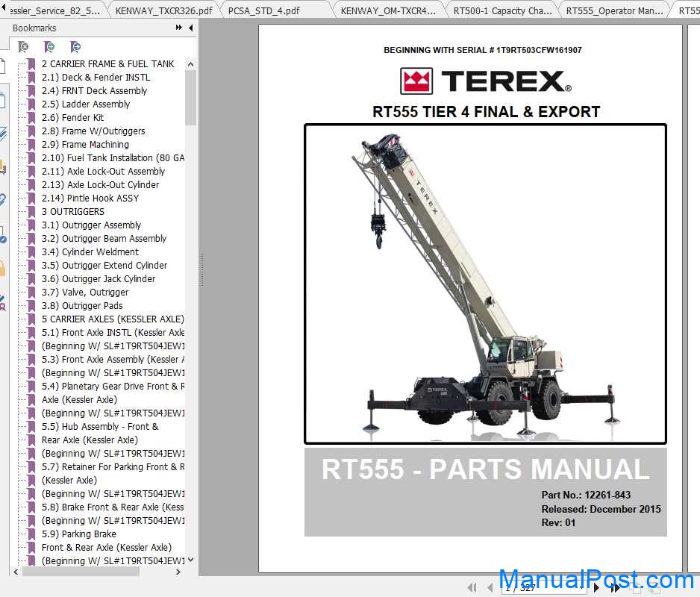Image resolution: width=700 pixels, height=597 pixels.
Task: Click the expand panel double-arrow icon
Action: [178, 28]
